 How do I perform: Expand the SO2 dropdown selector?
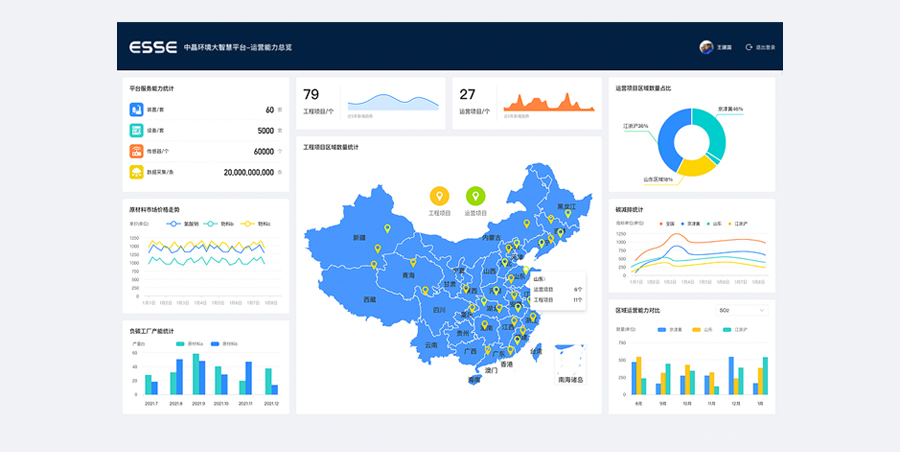click(x=742, y=310)
